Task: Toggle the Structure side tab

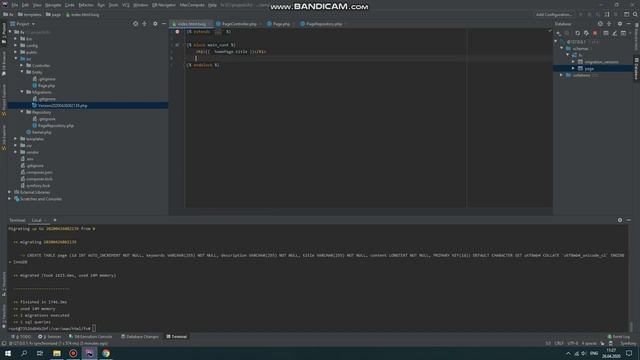Action: tap(4, 284)
